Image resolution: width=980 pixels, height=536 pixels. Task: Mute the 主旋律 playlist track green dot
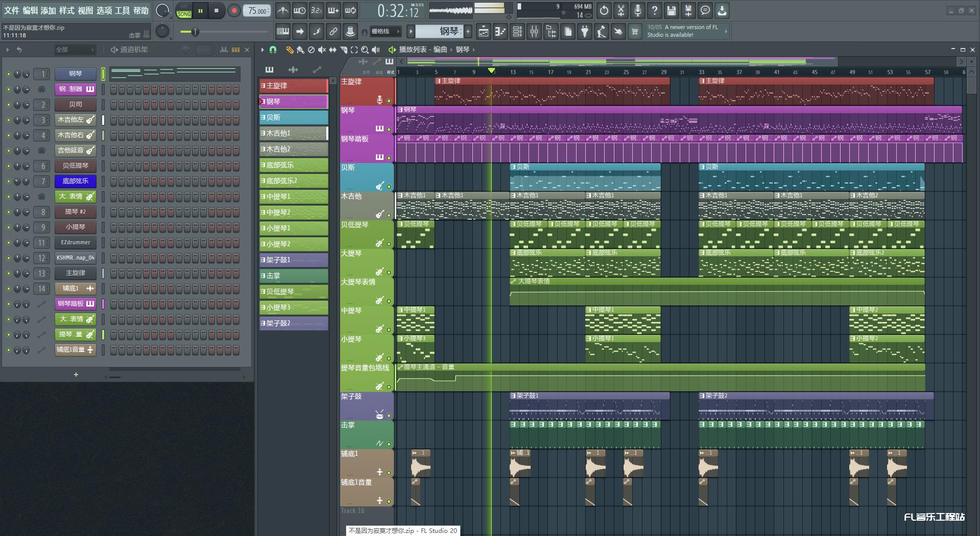coord(389,101)
